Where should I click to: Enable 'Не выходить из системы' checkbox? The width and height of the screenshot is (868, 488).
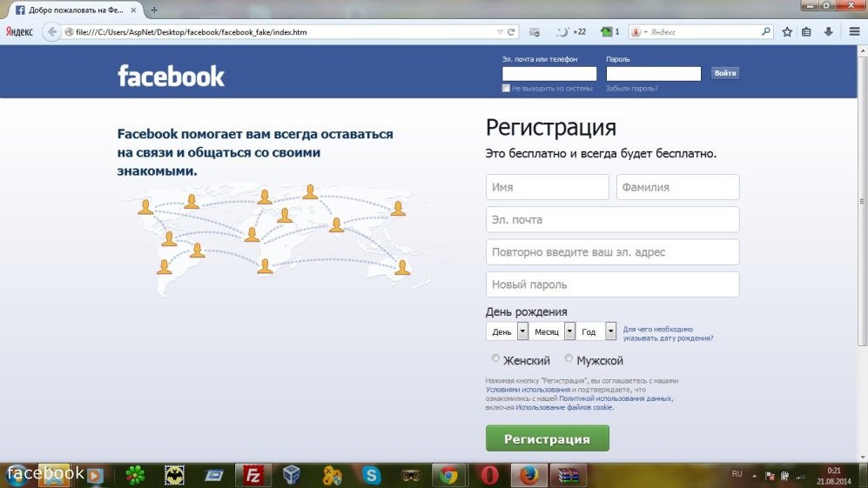[506, 88]
